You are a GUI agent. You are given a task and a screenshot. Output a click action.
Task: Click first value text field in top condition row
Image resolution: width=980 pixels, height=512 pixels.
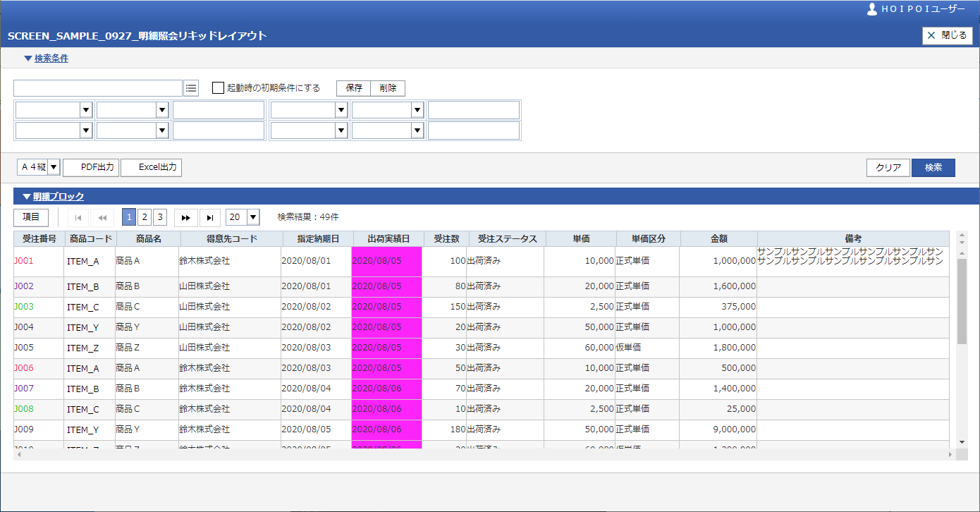[219, 110]
